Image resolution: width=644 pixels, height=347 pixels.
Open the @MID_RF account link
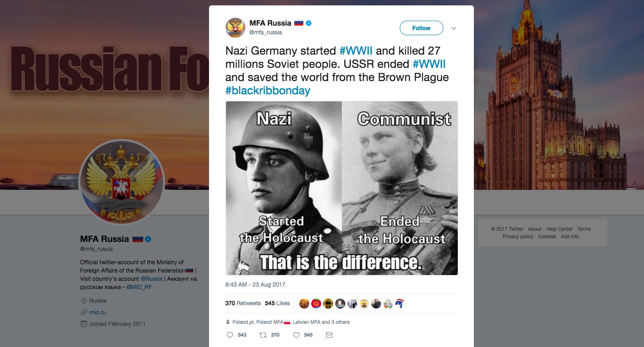click(139, 287)
